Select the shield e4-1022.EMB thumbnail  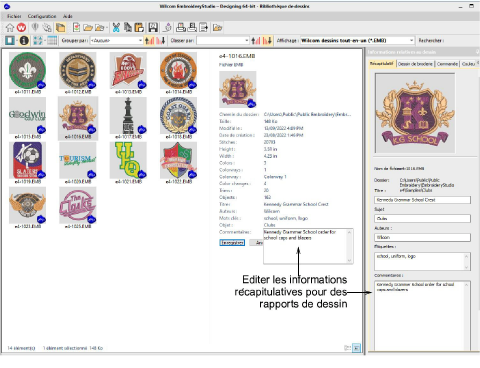178,163
